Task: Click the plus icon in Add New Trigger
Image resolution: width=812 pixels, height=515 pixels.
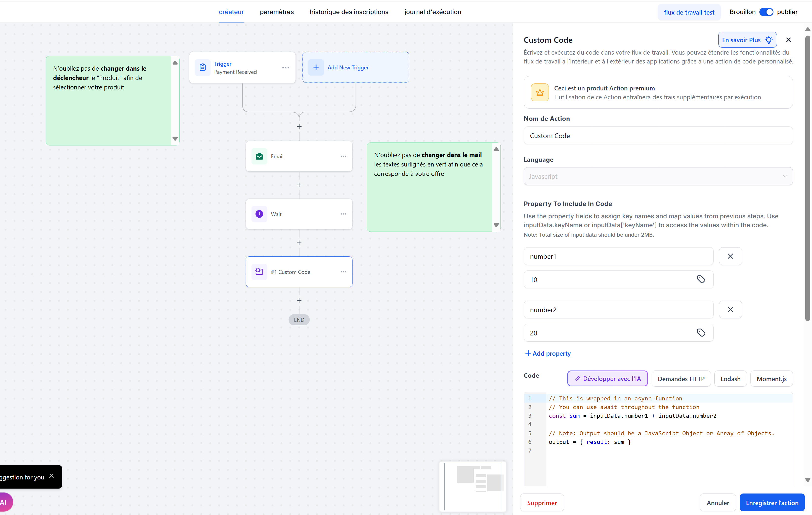Action: (316, 67)
